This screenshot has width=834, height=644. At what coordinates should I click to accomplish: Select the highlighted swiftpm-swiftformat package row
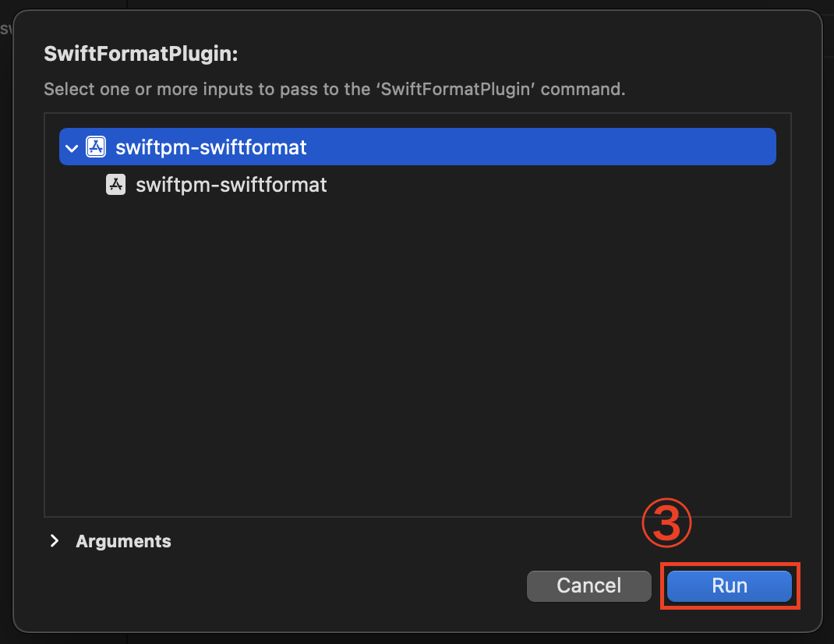[x=418, y=147]
